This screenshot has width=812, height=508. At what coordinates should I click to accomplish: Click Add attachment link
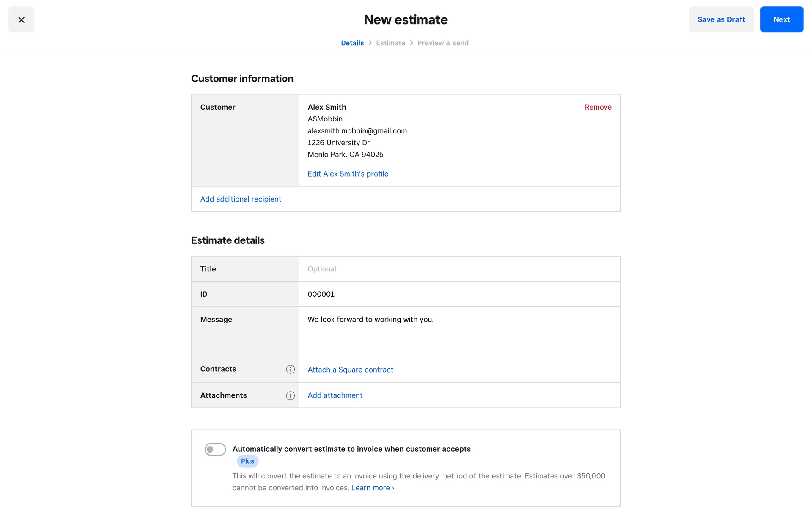[x=335, y=395]
